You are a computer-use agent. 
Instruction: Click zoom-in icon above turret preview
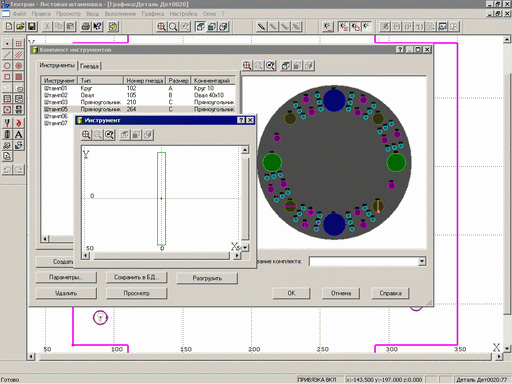[247, 65]
